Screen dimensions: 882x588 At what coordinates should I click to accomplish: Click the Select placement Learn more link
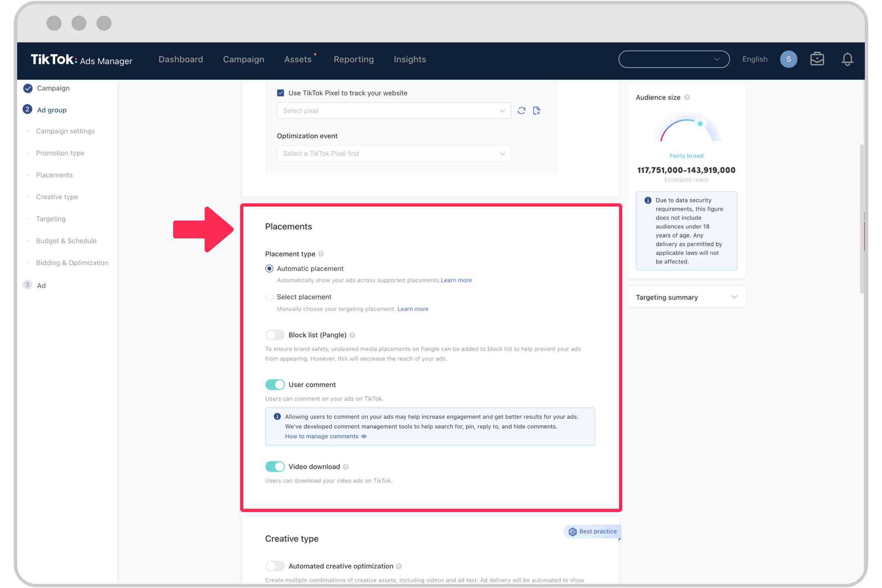(x=413, y=308)
